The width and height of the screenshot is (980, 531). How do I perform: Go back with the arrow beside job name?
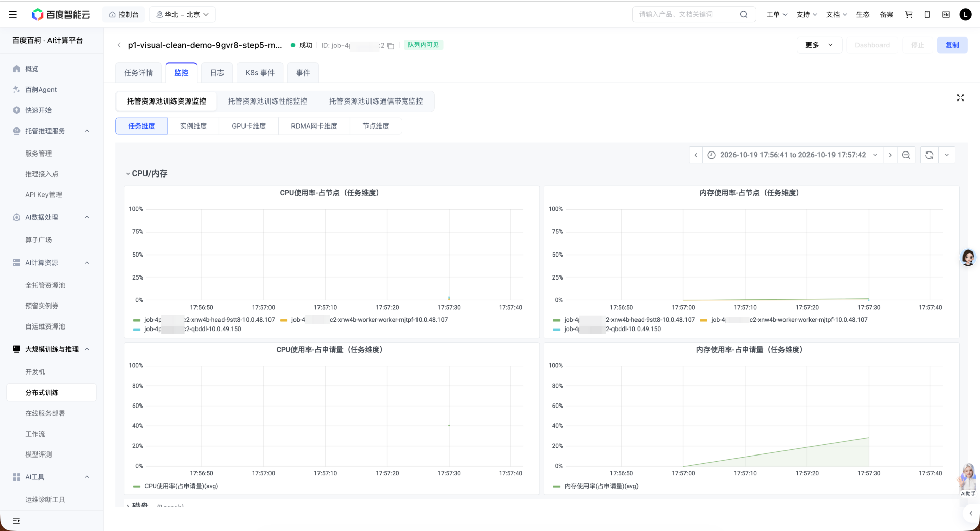[119, 45]
